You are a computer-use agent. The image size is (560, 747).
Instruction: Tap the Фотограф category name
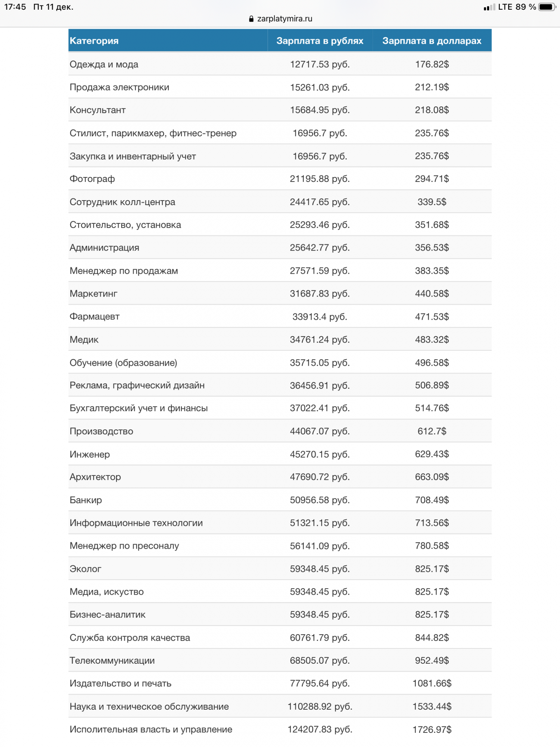click(92, 179)
